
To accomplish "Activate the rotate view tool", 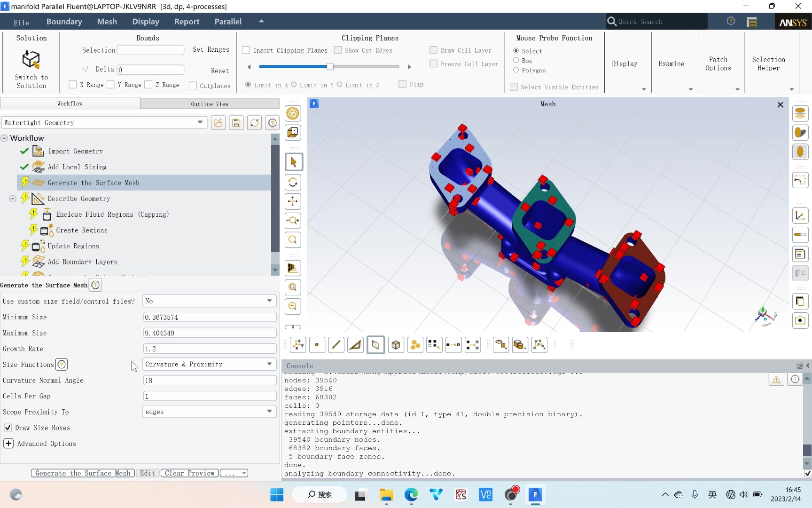I will [293, 183].
